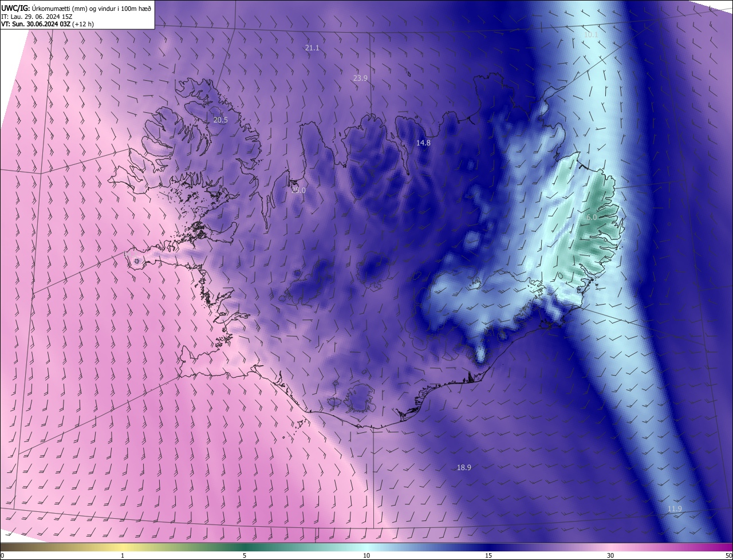Click the 50 tick label on the color scale

coord(728,555)
